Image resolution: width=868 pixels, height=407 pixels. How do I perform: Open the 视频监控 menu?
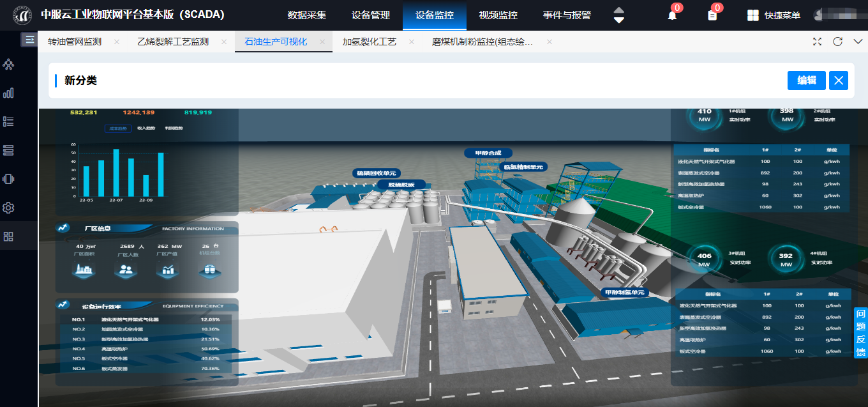(x=498, y=15)
